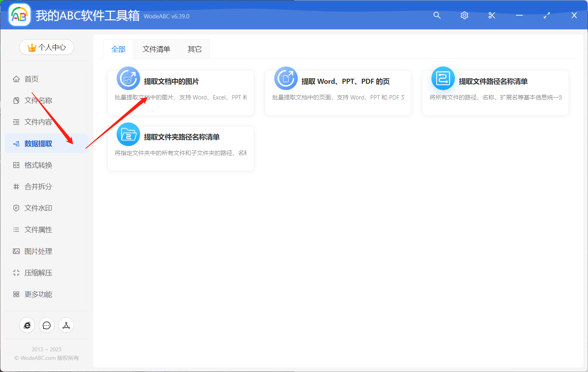Switch to the 其它 tab
This screenshot has width=588, height=372.
click(194, 49)
